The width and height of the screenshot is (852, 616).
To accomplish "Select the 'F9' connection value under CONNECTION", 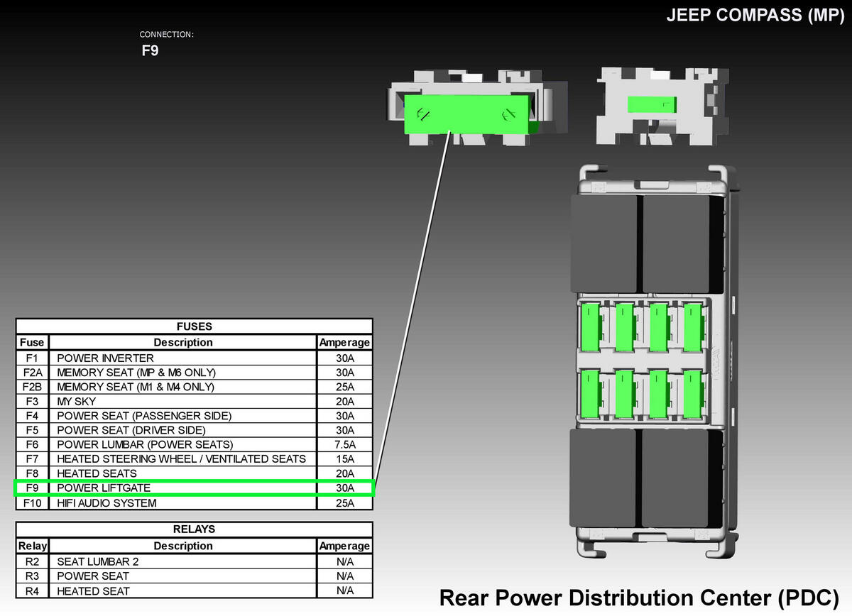I will (x=150, y=51).
